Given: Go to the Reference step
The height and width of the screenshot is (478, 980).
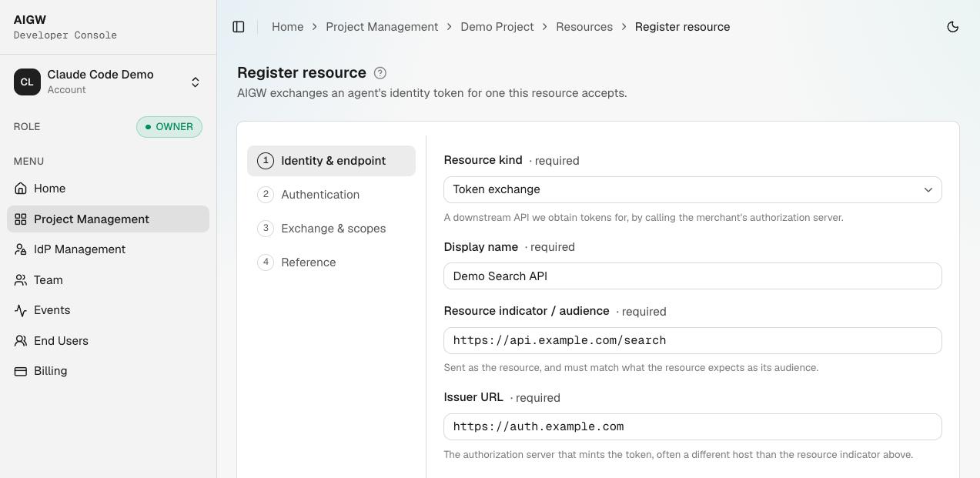Looking at the screenshot, I should [331, 262].
